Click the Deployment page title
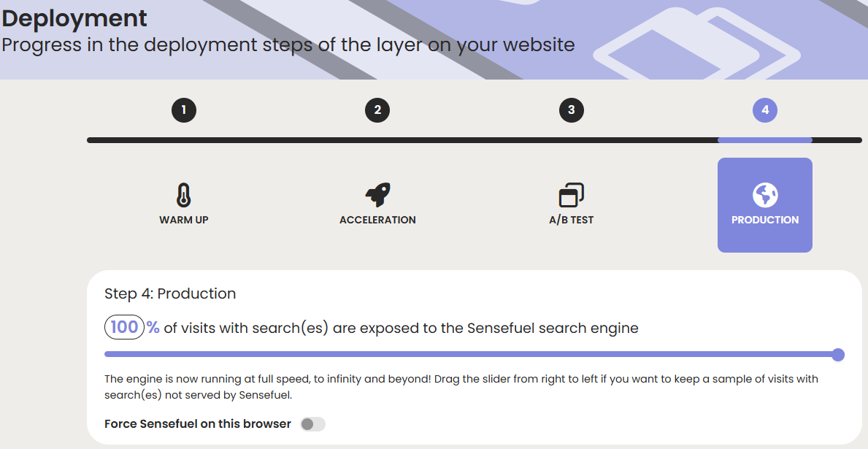The image size is (868, 449). [x=74, y=18]
